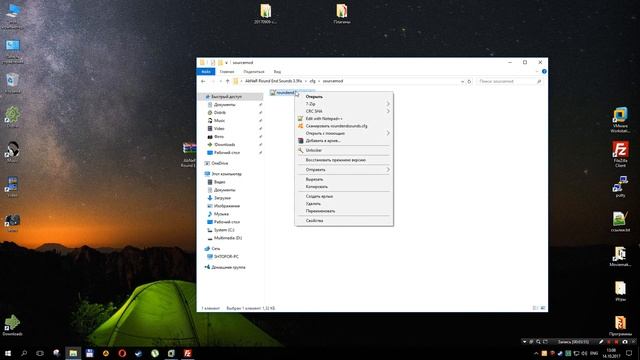
Task: Open Music in quick access
Action: [219, 120]
